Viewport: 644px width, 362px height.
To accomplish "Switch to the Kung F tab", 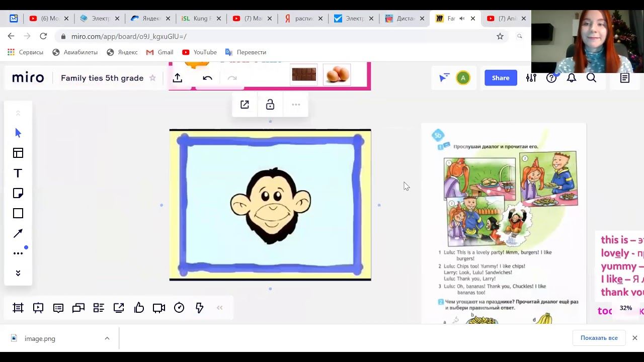I will tap(201, 19).
